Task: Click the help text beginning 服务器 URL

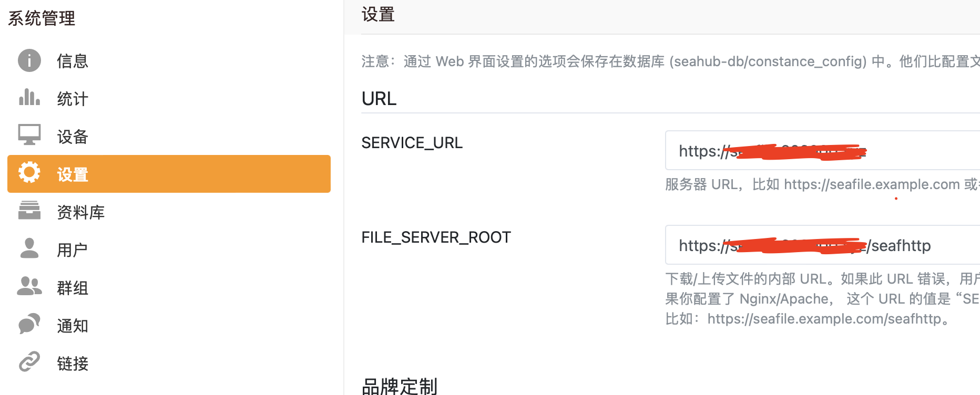Action: coord(822,184)
